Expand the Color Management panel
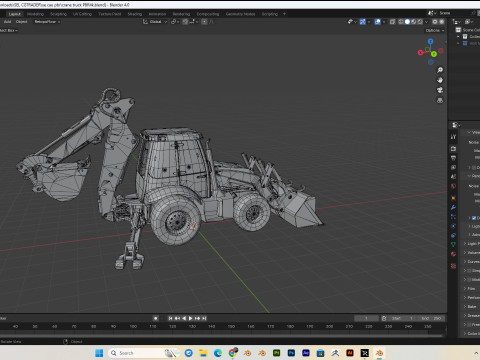Screen dimensions: 480x360 point(471,333)
